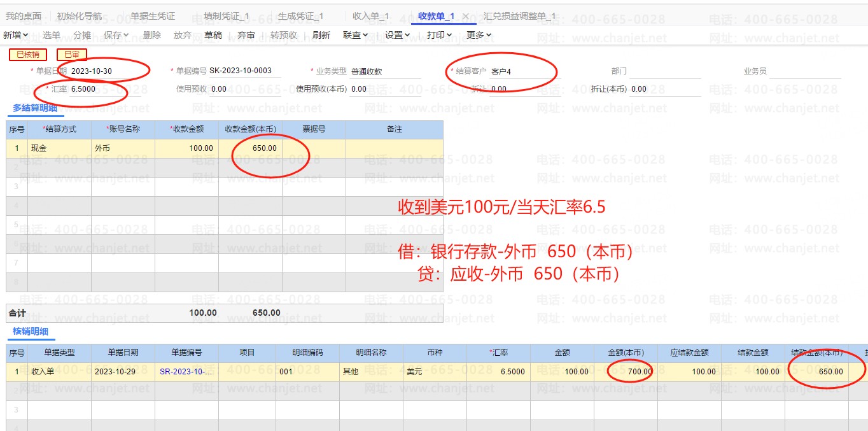Click the 备注 column header
This screenshot has width=868, height=431.
[395, 129]
